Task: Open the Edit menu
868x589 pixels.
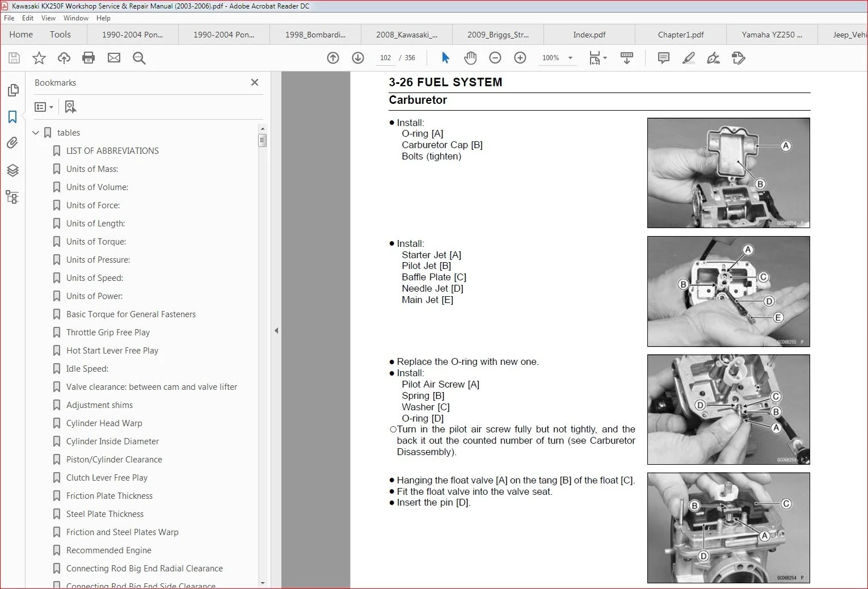Action: (28, 18)
